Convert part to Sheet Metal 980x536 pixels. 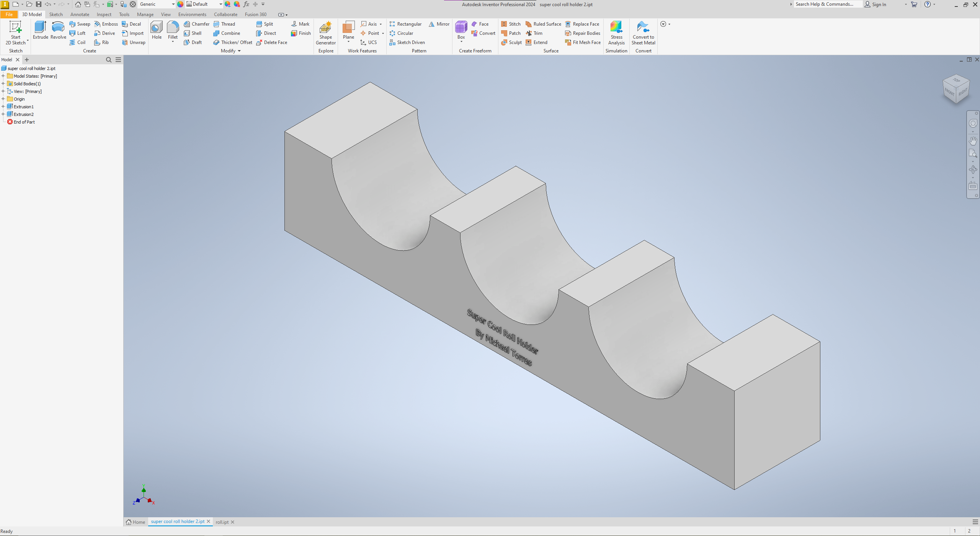(643, 33)
